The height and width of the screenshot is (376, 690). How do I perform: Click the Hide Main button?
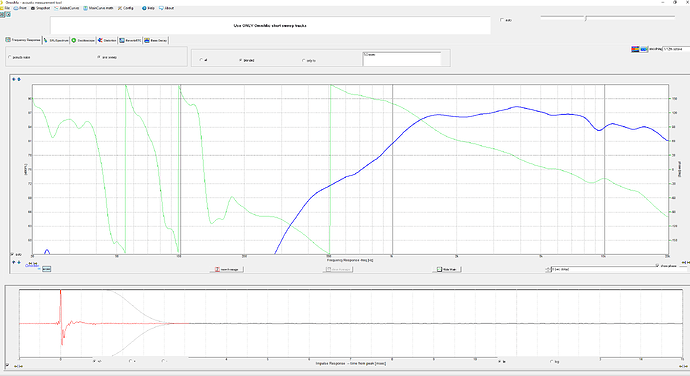pyautogui.click(x=447, y=269)
